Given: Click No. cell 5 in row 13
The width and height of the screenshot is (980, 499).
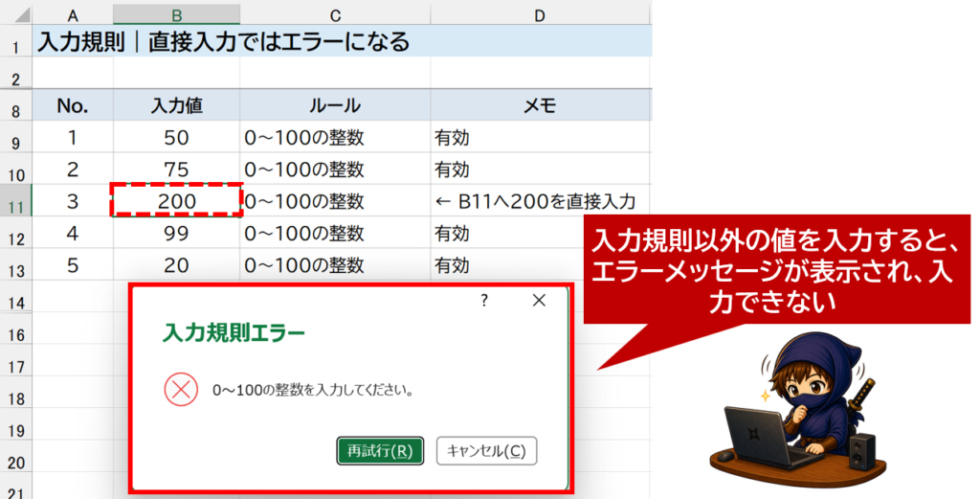Looking at the screenshot, I should point(73,264).
